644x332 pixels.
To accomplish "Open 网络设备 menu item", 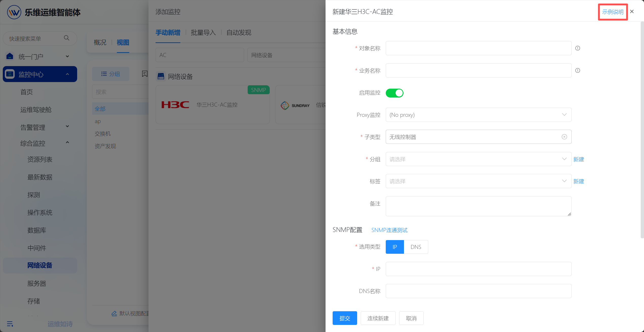I will (40, 265).
